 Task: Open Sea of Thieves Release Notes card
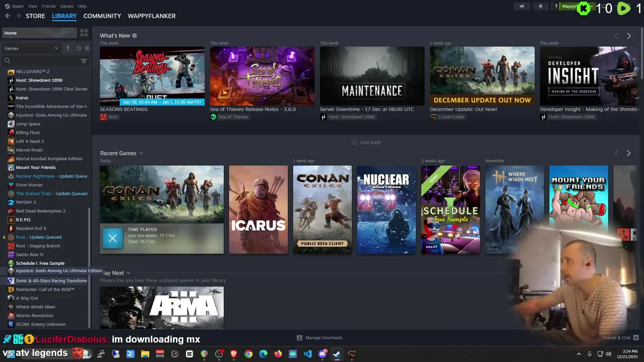point(262,76)
